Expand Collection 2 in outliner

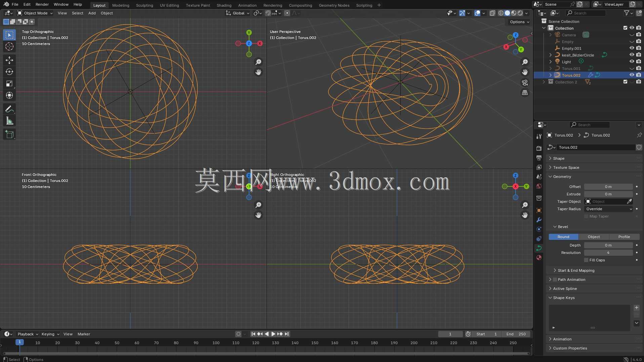click(x=544, y=82)
